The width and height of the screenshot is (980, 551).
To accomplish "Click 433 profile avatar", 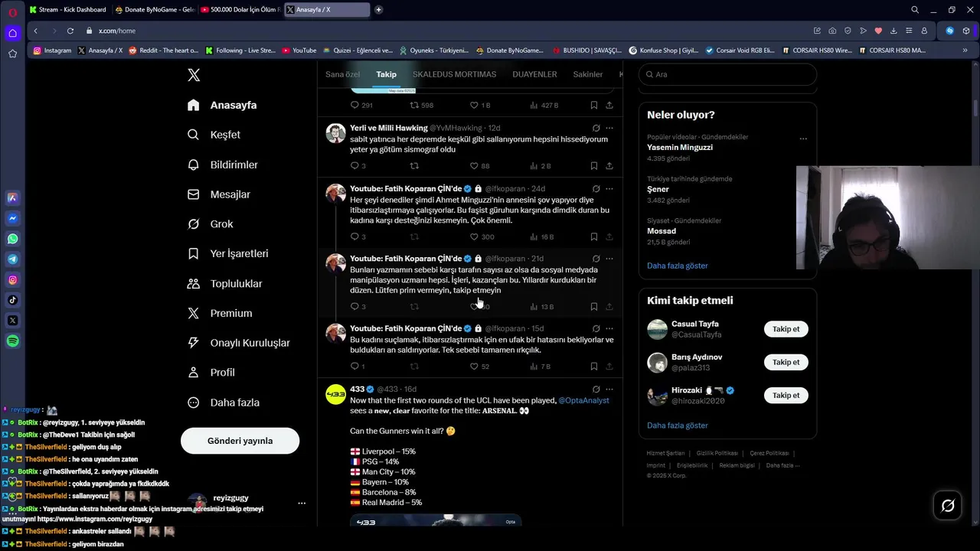I will pyautogui.click(x=335, y=394).
